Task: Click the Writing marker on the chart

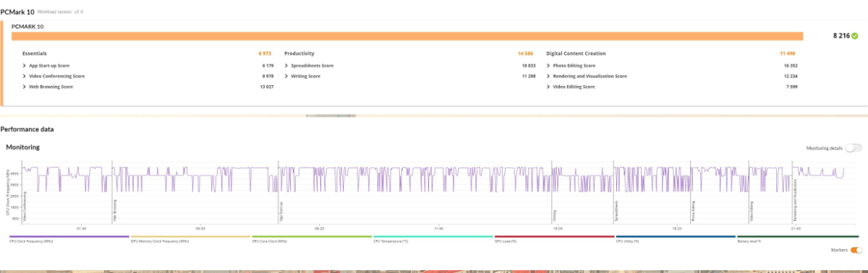Action: (x=555, y=216)
